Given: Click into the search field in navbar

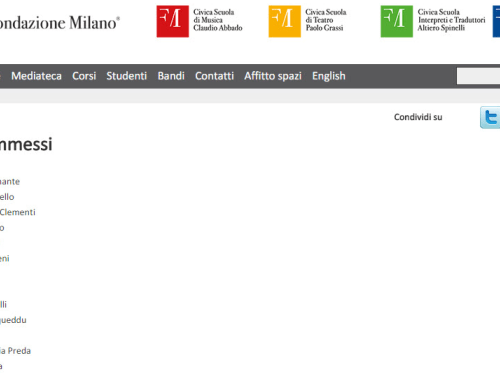Looking at the screenshot, I should (478, 76).
